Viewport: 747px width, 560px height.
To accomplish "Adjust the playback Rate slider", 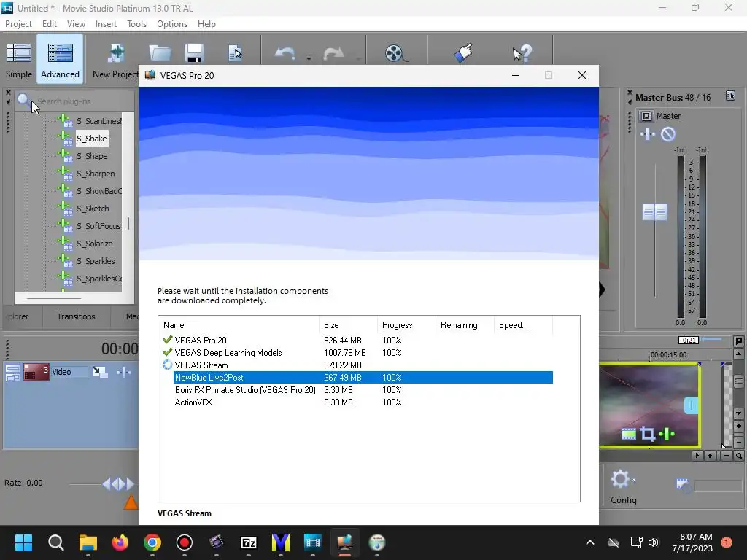I will (117, 484).
